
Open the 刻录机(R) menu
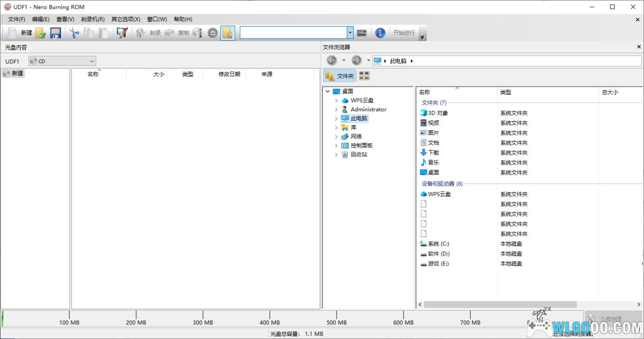pos(92,19)
